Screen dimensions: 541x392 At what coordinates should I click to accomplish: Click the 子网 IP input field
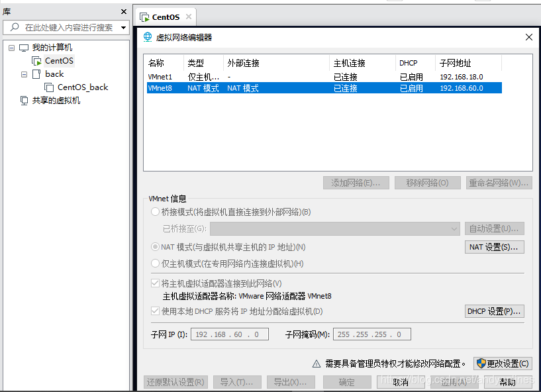(230, 334)
